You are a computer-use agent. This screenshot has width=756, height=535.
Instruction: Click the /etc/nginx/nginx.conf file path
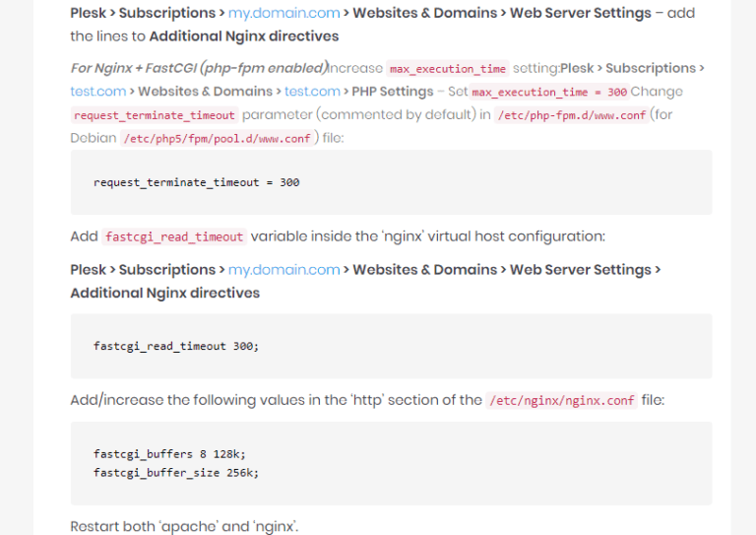[562, 401]
